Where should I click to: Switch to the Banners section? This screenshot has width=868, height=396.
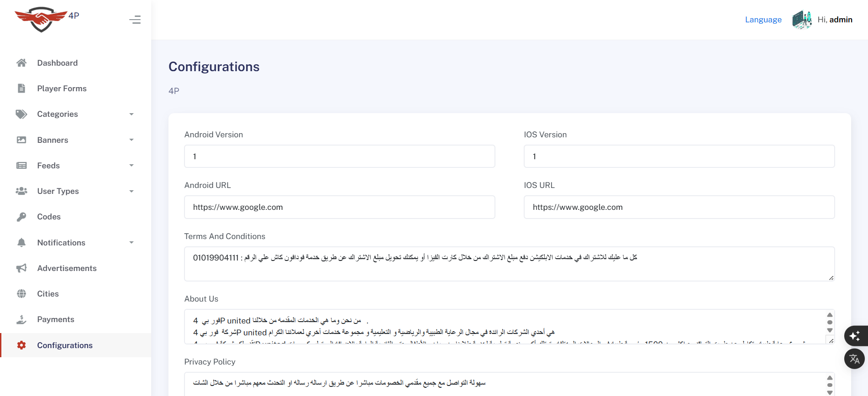point(53,140)
